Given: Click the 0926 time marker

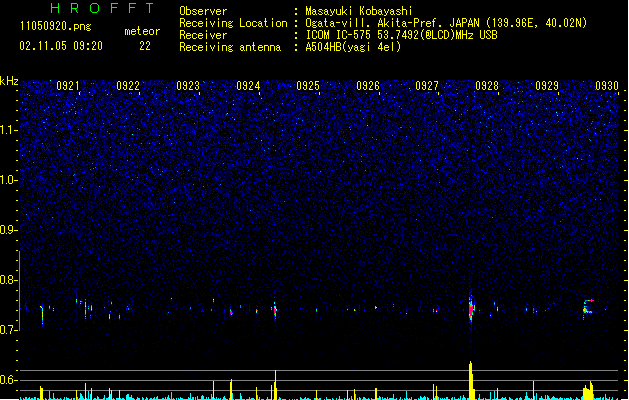Looking at the screenshot, I should (368, 86).
